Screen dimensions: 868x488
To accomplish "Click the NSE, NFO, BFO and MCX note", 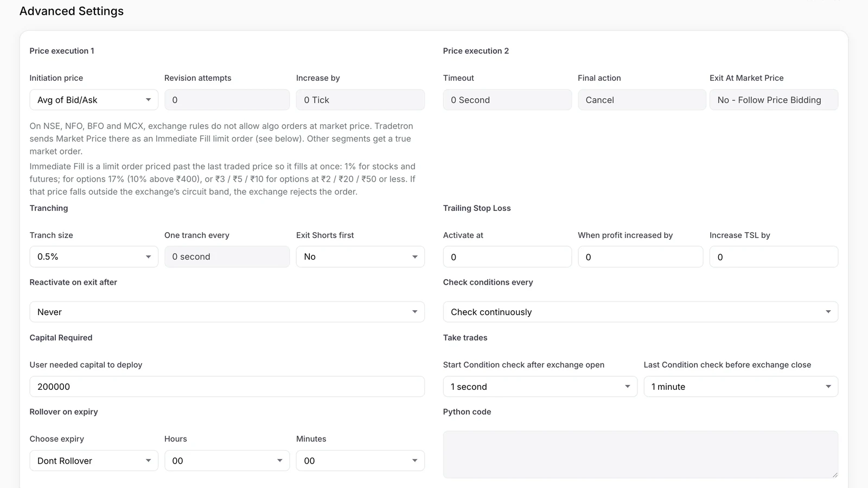I will coord(221,139).
